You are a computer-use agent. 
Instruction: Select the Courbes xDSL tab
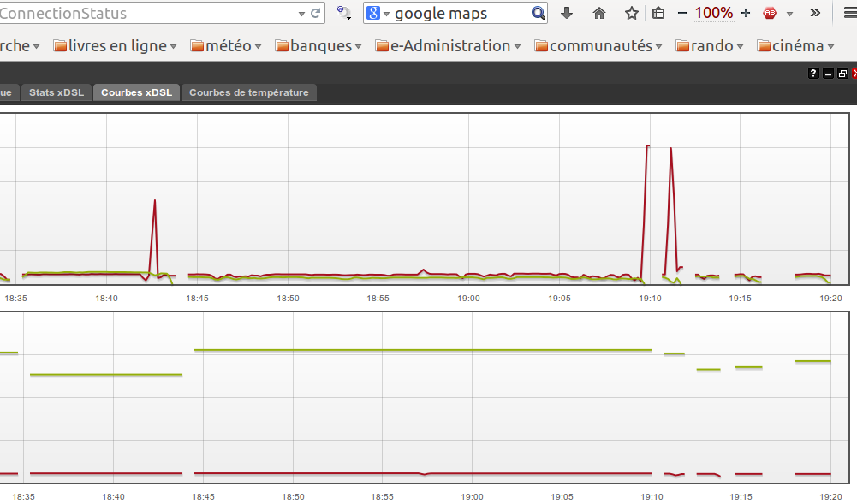point(136,92)
